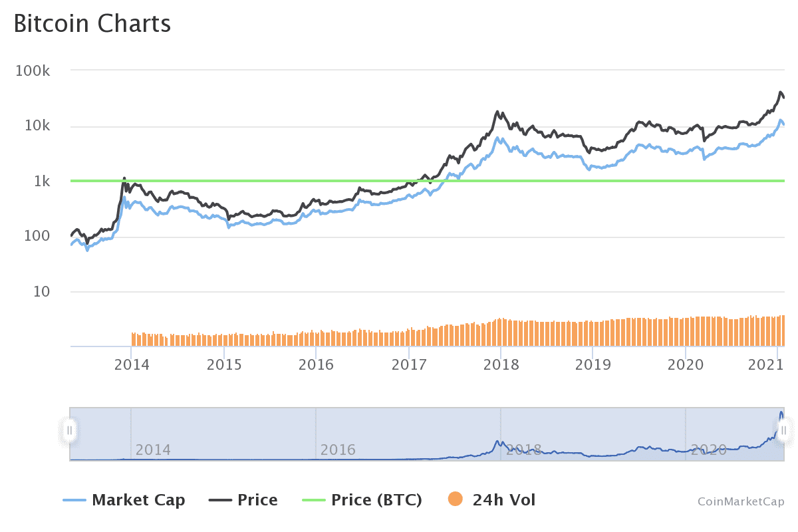The image size is (798, 532).
Task: Toggle the Price series legend text
Action: (257, 500)
